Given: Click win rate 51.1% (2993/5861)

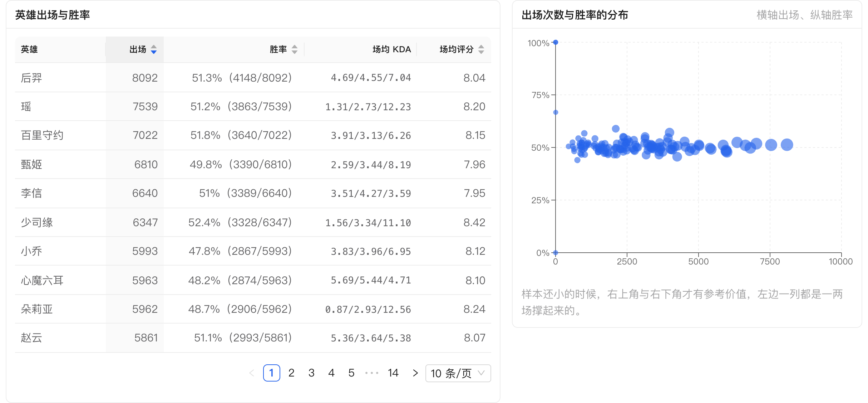Looking at the screenshot, I should [243, 338].
